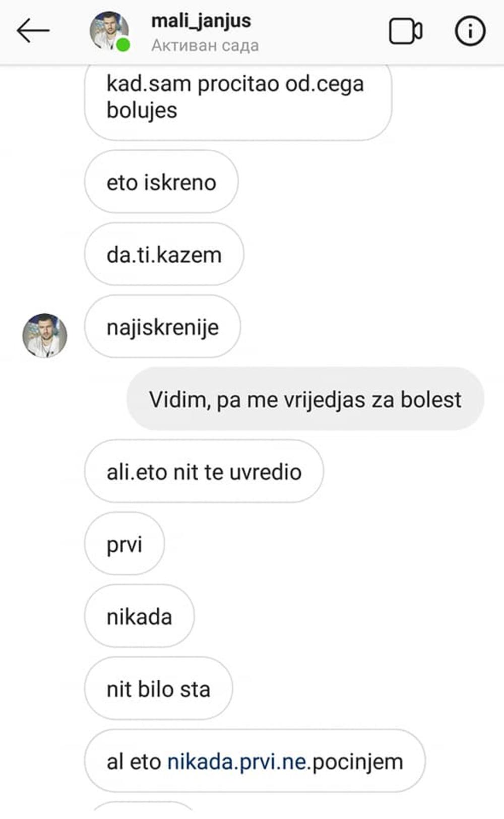
Task: Go back using the arrow icon
Action: point(33,31)
